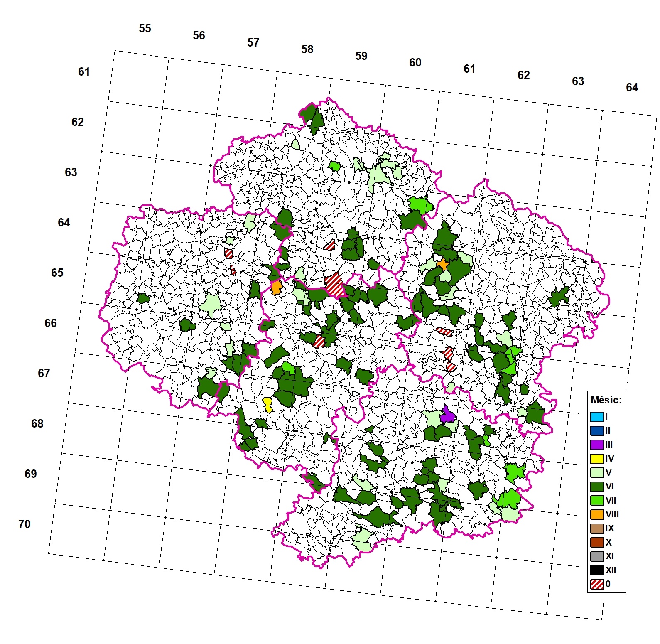The image size is (660, 644).
Task: Select the purple month III municipality on map
Action: [x=447, y=415]
